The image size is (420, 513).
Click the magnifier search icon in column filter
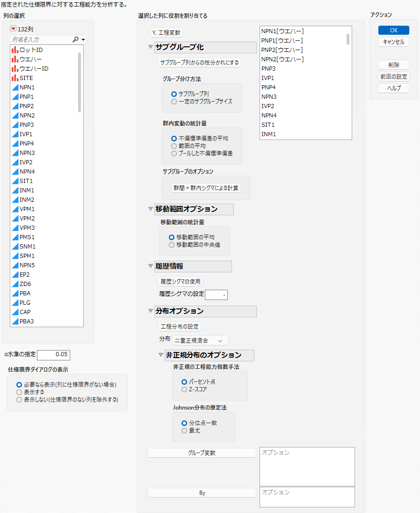pyautogui.click(x=75, y=39)
